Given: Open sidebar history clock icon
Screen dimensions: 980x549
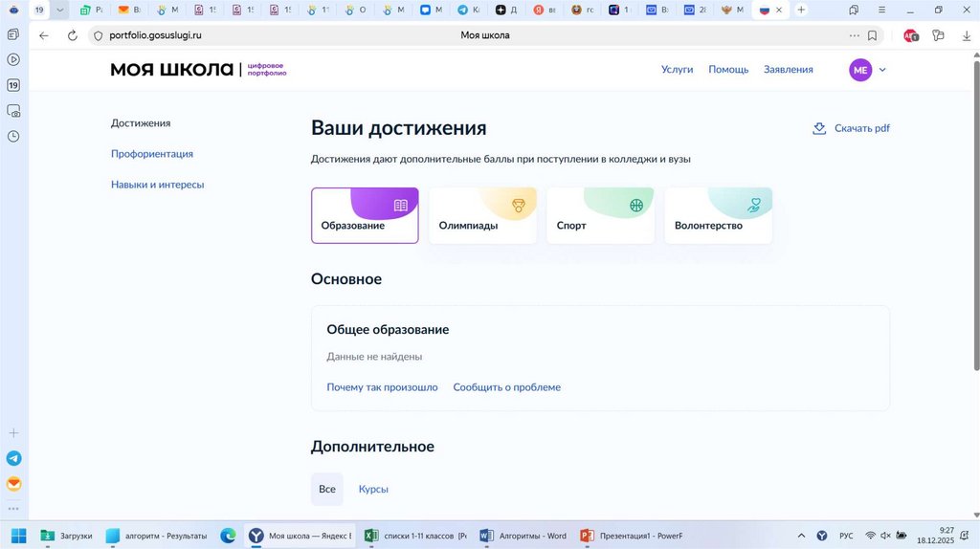Looking at the screenshot, I should pos(13,136).
